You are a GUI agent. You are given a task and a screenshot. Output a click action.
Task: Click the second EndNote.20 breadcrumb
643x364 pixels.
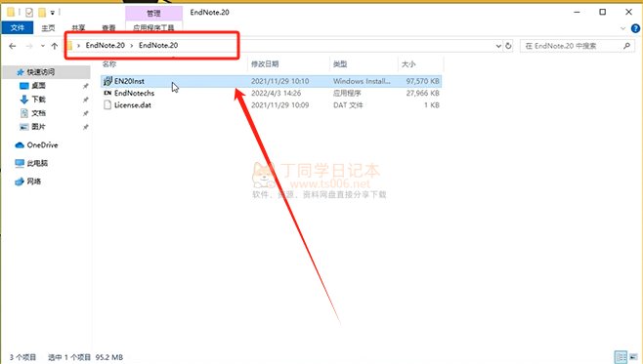pos(158,45)
